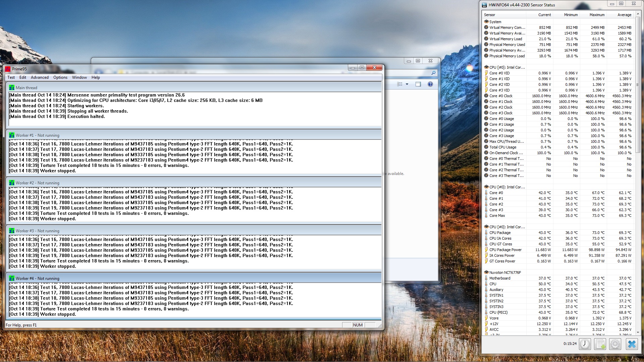Viewport: 644px width, 362px height.
Task: Open the Test menu in Prime95
Action: click(11, 77)
